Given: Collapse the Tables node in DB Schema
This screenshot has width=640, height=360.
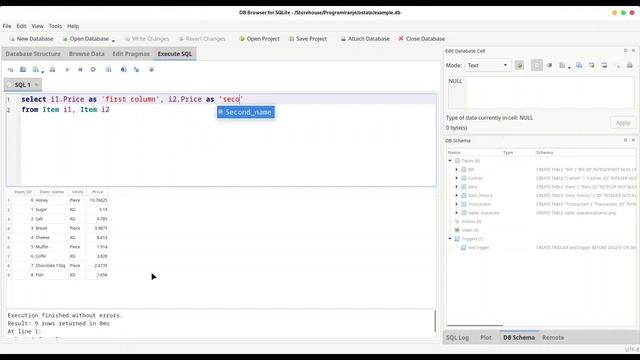Looking at the screenshot, I should click(x=450, y=161).
